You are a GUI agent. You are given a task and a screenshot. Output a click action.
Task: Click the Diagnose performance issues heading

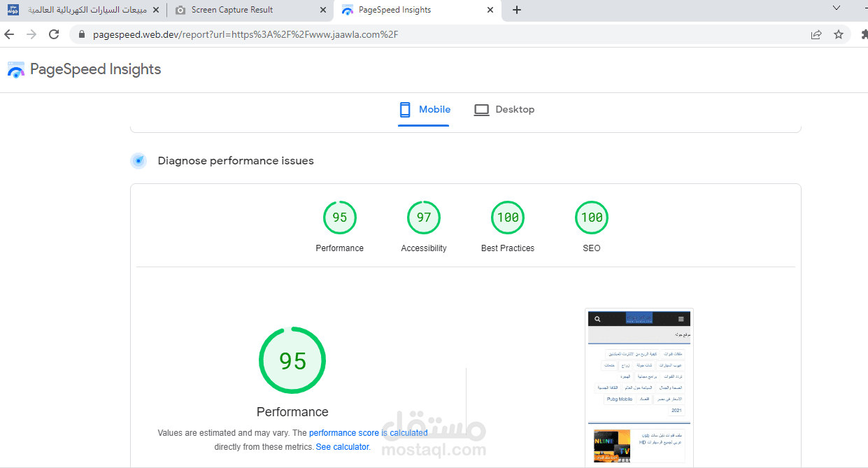click(236, 161)
